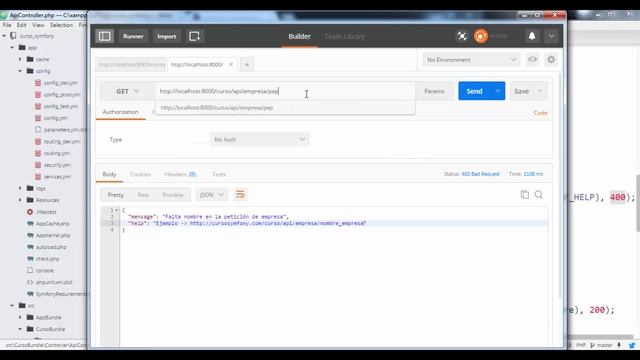Open the response Tests tab
The width and height of the screenshot is (640, 360).
click(x=219, y=174)
